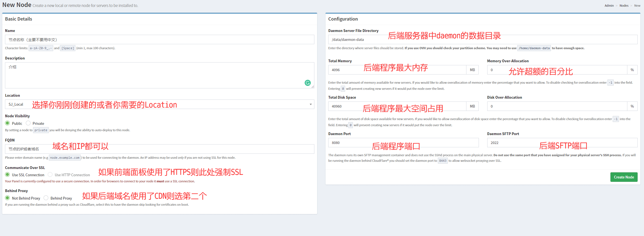Screen dimensions: 644x236
Task: Focus the FQDN input field
Action: point(159,149)
